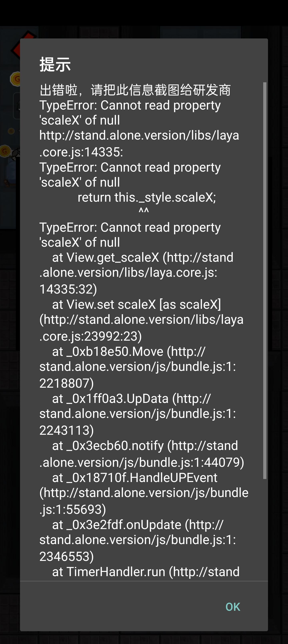The image size is (288, 644).
Task: Tap the ^^ caret marker under the code
Action: click(x=144, y=211)
